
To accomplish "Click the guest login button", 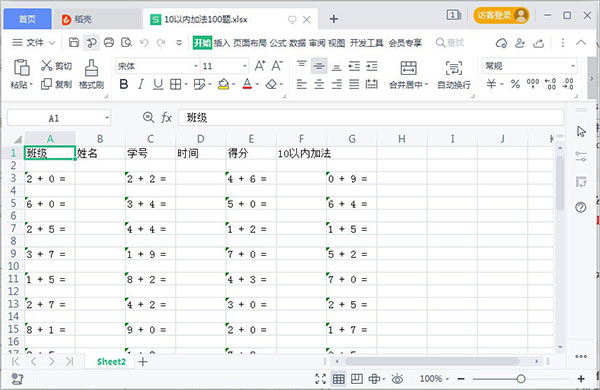I will coord(501,16).
